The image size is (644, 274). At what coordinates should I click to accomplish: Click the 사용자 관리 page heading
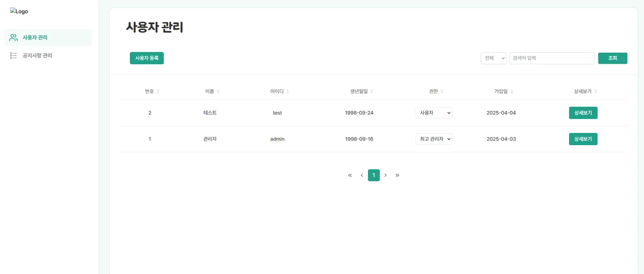tap(155, 27)
